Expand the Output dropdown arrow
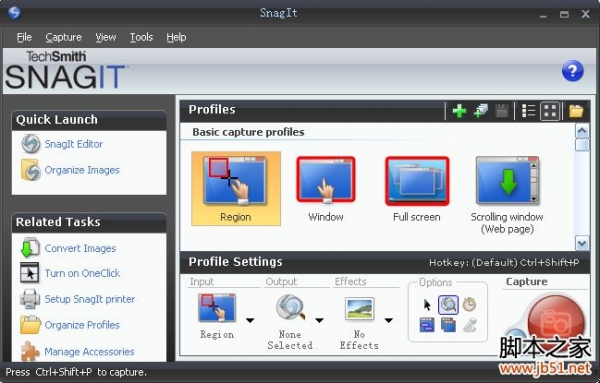 coord(320,320)
